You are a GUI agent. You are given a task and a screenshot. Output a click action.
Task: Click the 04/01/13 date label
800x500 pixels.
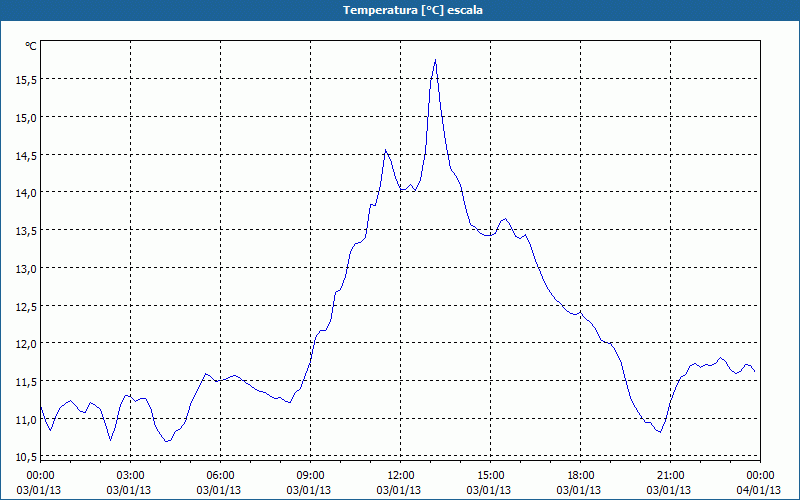tap(759, 490)
